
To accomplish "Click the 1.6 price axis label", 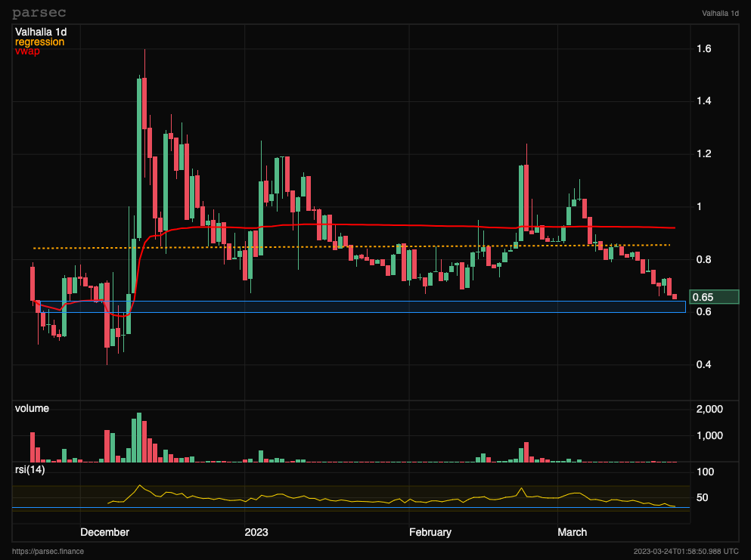I will point(703,48).
